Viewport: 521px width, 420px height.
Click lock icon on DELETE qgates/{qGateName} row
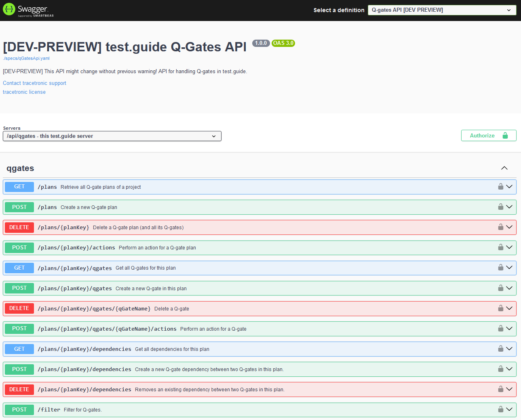pos(500,308)
